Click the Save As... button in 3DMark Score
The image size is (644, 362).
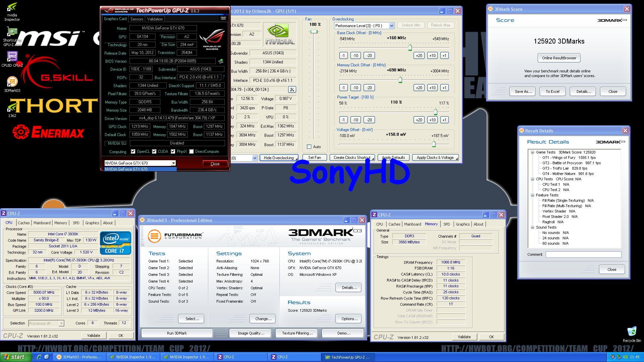(x=523, y=92)
